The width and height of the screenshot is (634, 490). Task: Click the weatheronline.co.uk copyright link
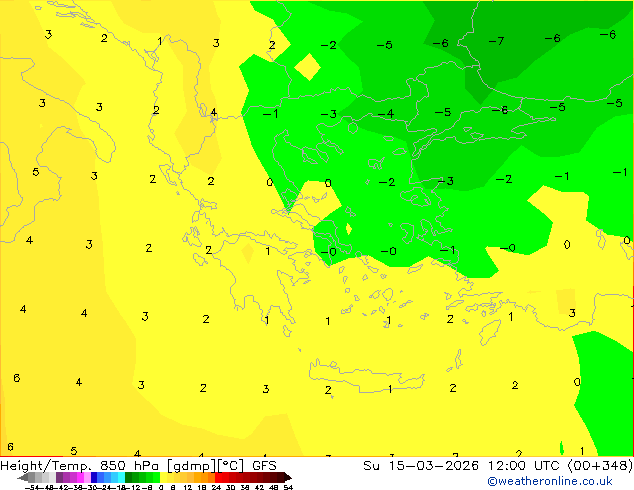[x=550, y=481]
